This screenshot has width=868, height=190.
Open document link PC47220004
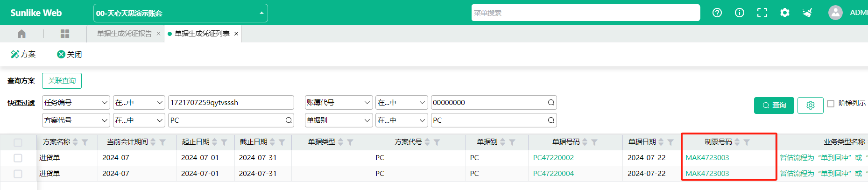tap(553, 174)
